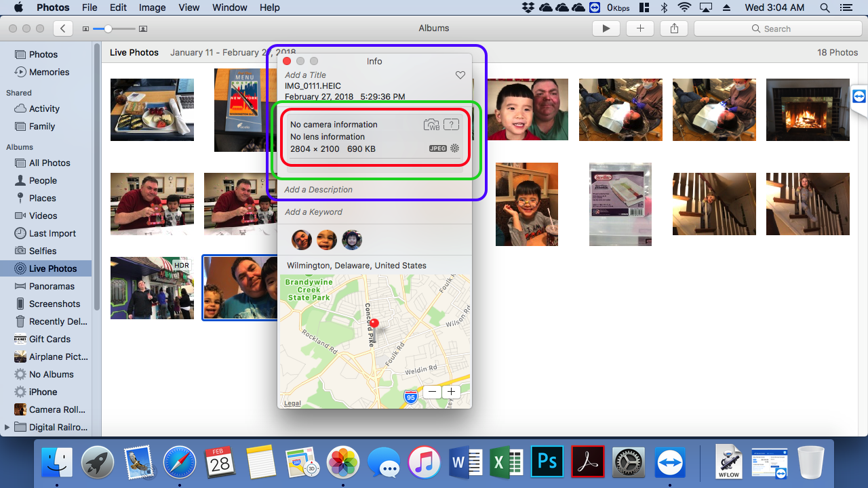Open the Trash in the Dock

811,464
